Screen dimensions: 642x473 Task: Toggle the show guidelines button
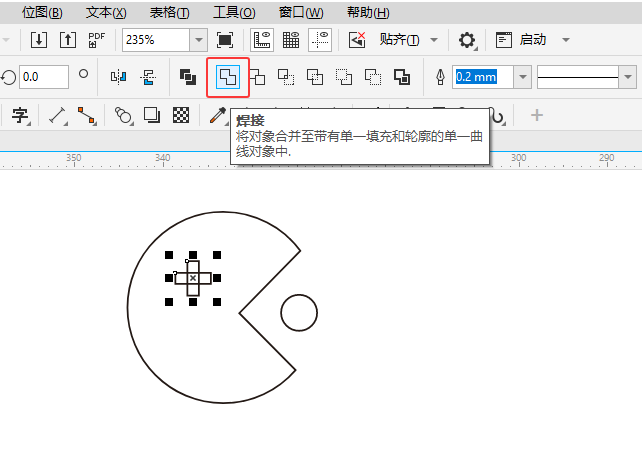(x=320, y=40)
